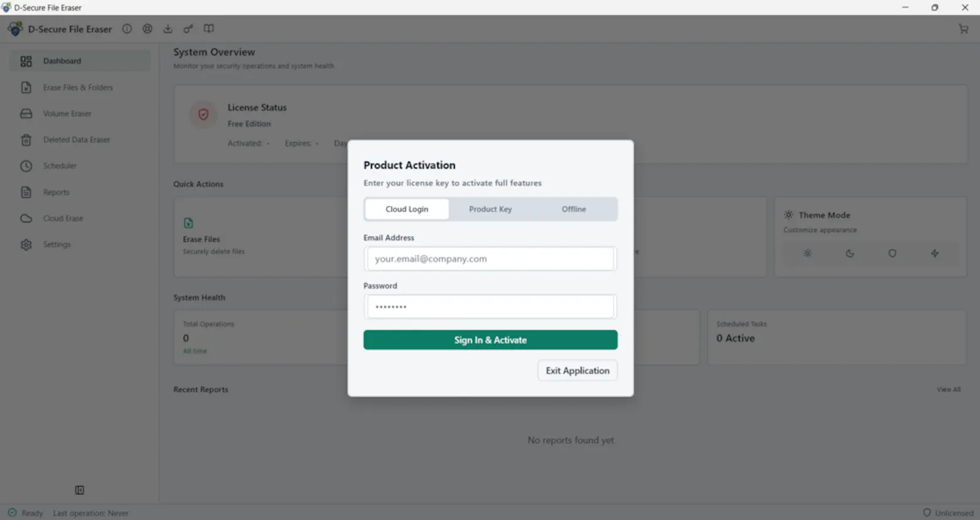Click the View All reports link
Viewport: 980px width, 520px height.
point(948,390)
